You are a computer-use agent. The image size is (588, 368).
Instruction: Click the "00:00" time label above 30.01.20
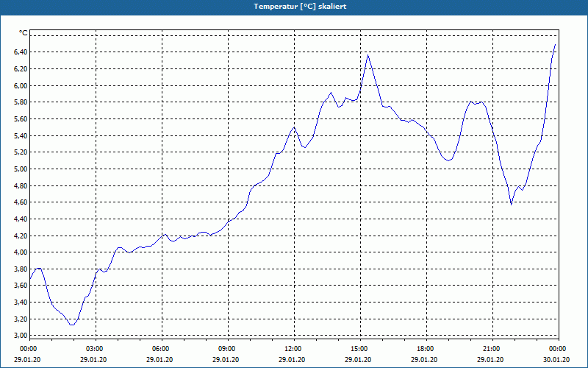[x=559, y=349]
